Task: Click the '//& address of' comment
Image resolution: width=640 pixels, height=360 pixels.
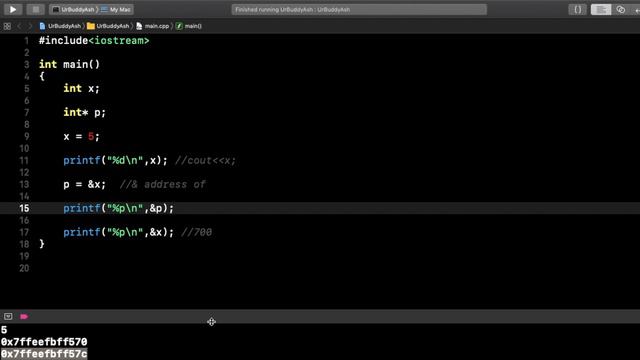Action: (x=162, y=184)
